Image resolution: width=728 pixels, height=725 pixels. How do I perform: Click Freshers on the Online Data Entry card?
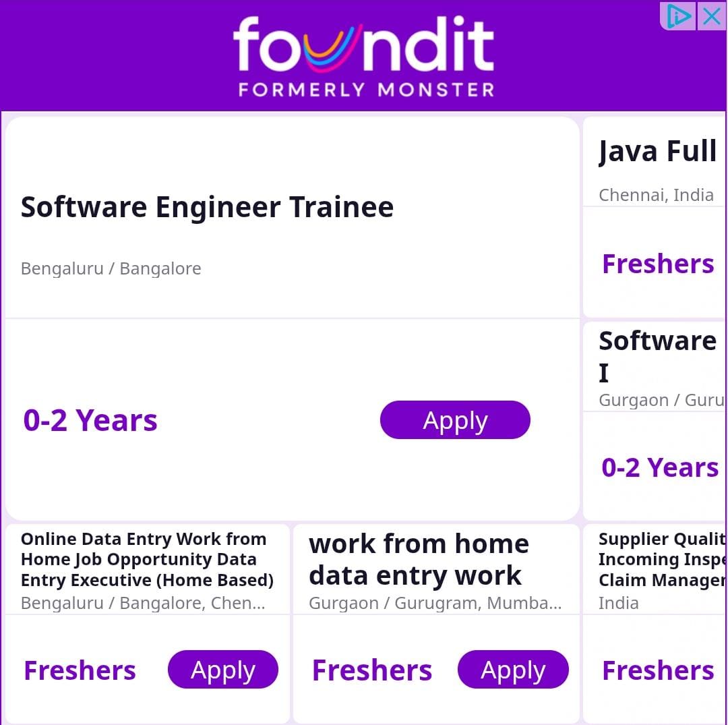[80, 670]
